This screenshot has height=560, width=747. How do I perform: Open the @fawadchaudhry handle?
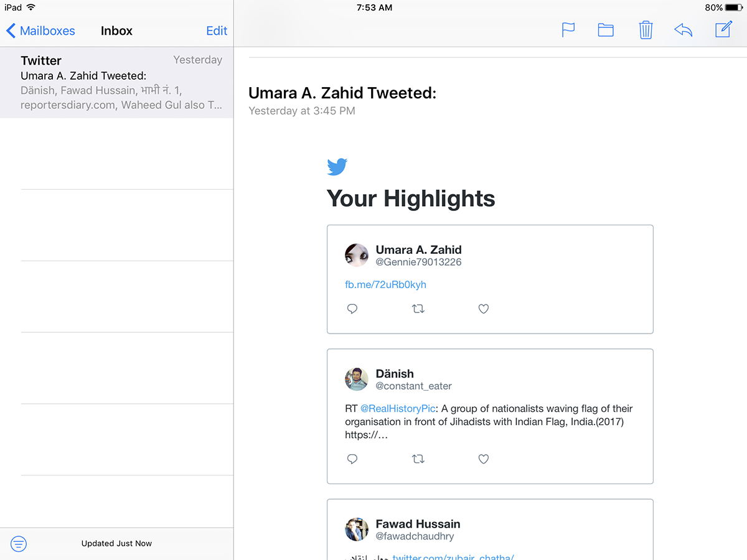pyautogui.click(x=415, y=536)
